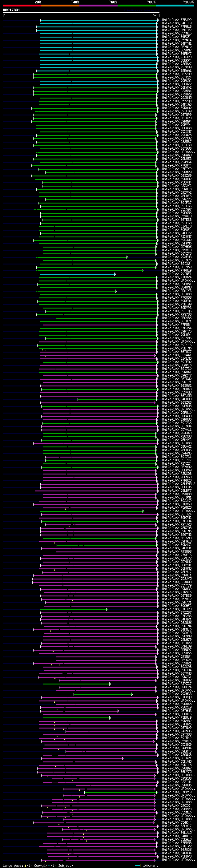Screen dimensions: 197x868
Task: Click the red 20% identity legend segment
Action: 22,6
